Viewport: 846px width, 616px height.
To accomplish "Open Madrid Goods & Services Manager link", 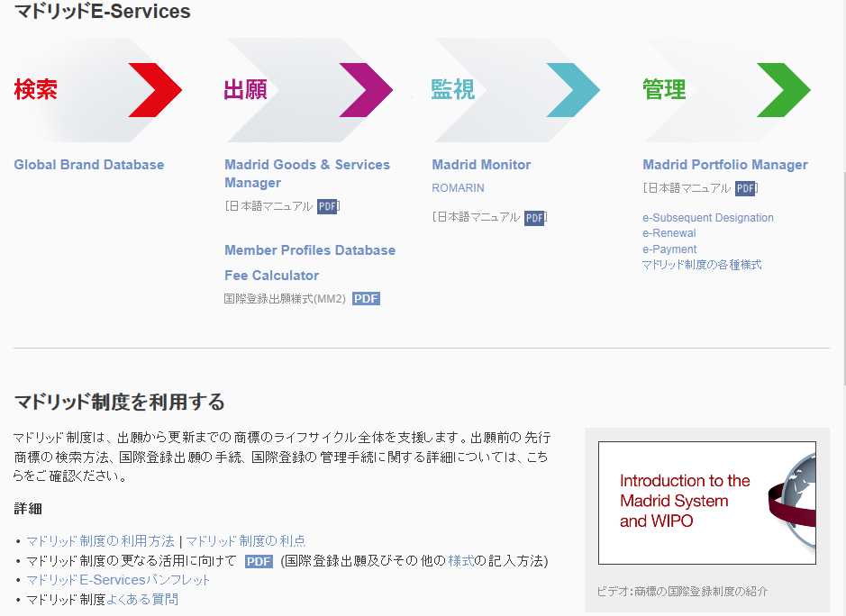I will 307,173.
